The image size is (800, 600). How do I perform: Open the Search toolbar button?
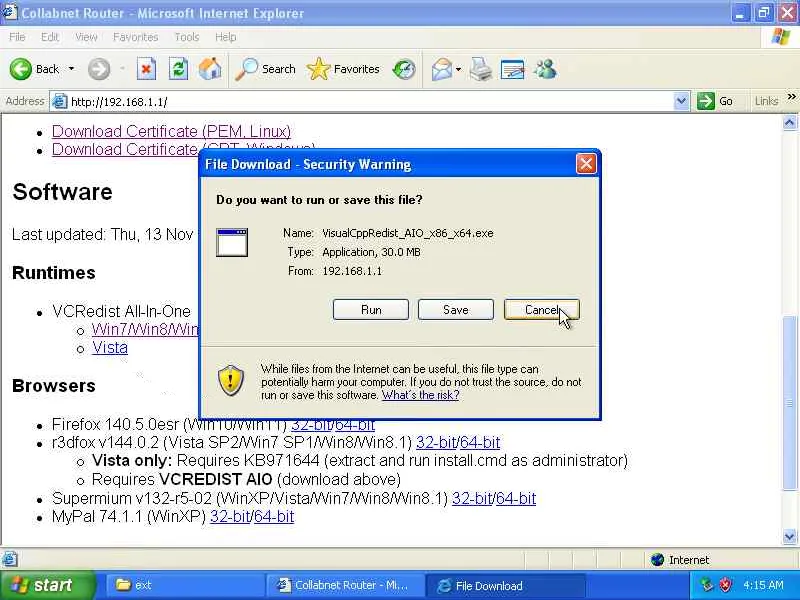click(x=265, y=69)
